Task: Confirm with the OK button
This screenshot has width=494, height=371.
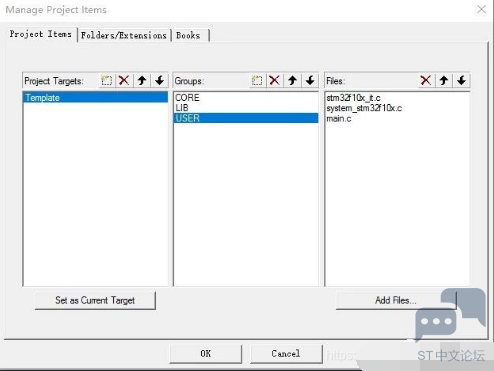Action: [x=206, y=354]
